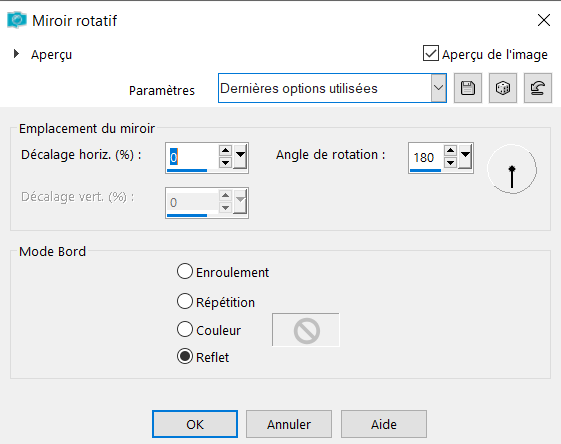561x444 pixels.
Task: Increase Angle de rotation with the up arrow
Action: click(x=450, y=151)
